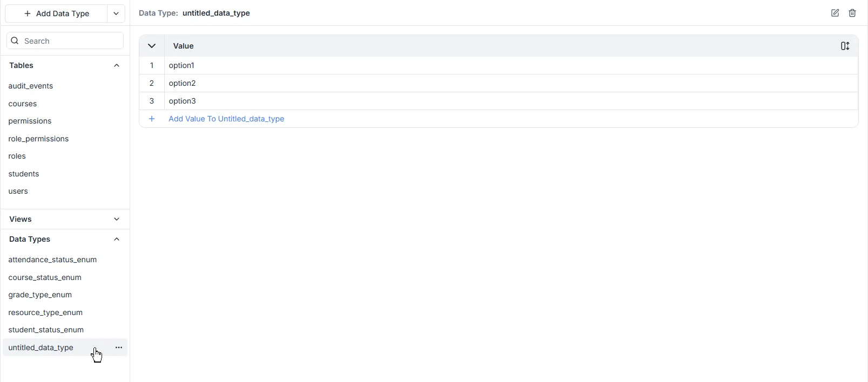Click the delete data type trash icon
The image size is (868, 382).
coord(852,13)
